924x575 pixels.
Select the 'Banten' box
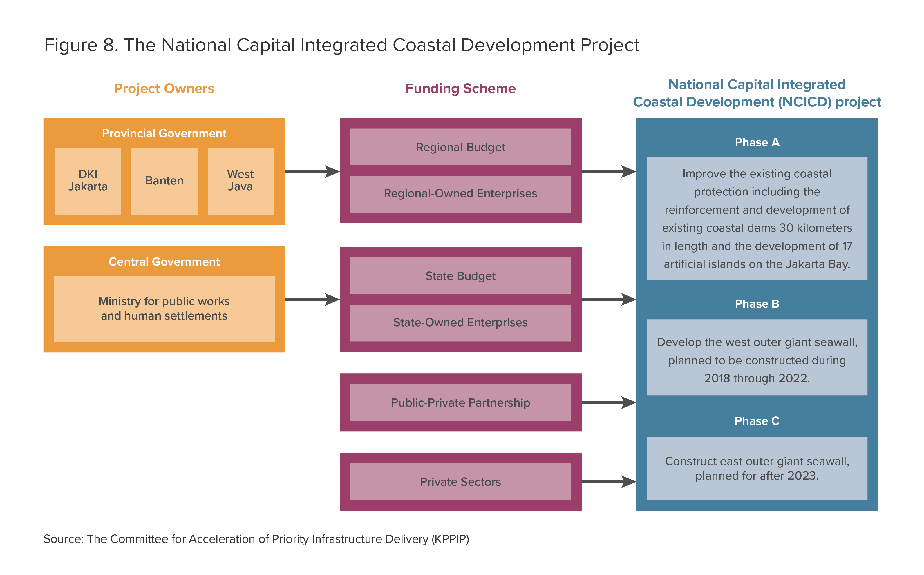click(164, 182)
